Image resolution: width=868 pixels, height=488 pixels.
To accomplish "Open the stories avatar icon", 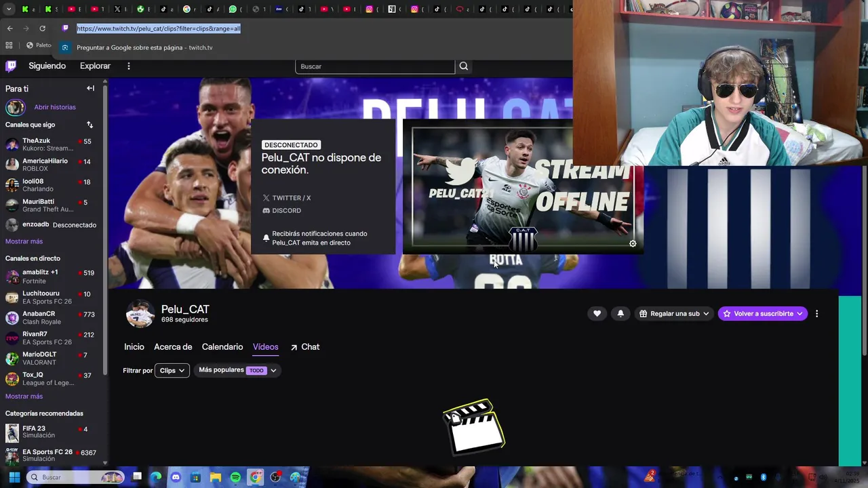I will 15,107.
